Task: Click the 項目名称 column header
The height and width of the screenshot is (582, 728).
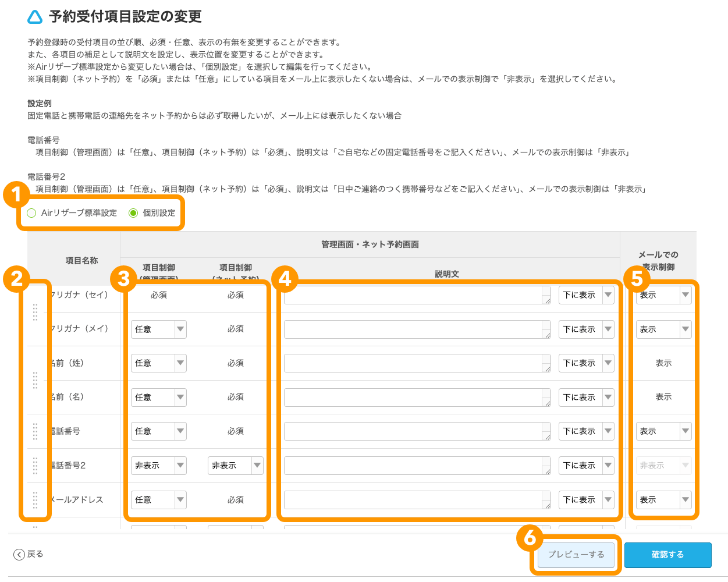Action: pos(81,261)
